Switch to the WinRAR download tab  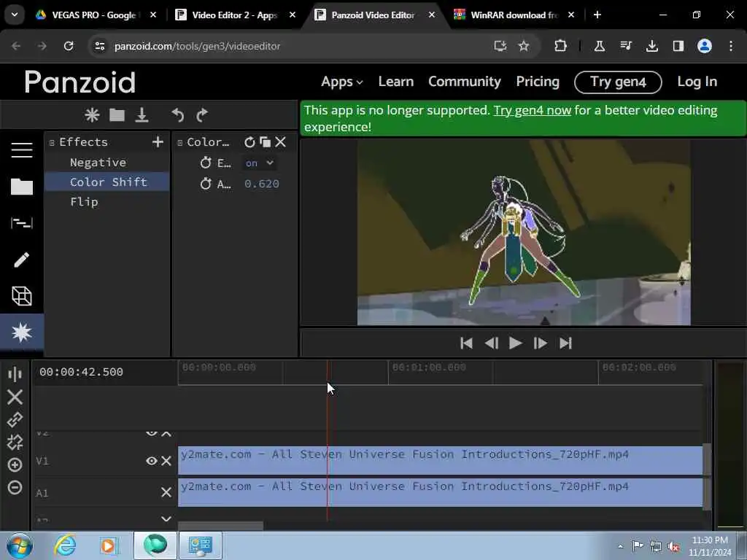coord(514,15)
